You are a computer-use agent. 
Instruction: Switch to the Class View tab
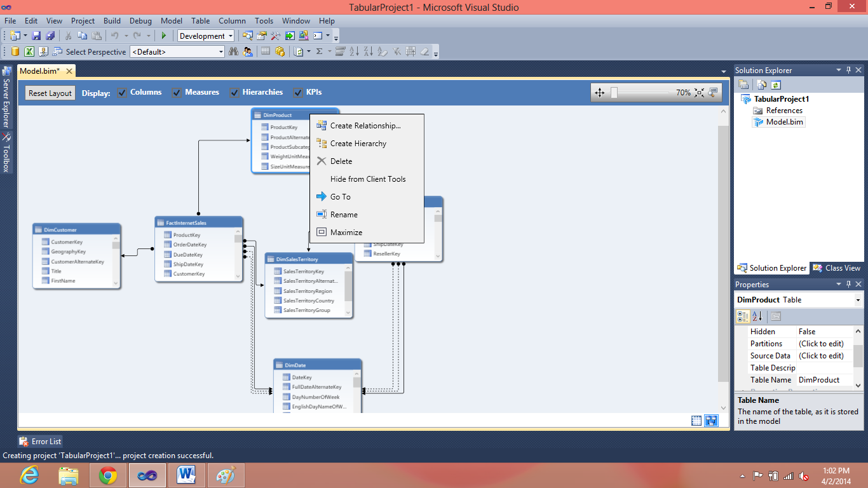click(836, 268)
